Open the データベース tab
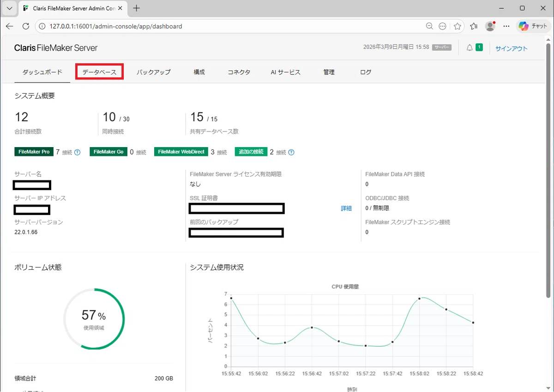 pyautogui.click(x=99, y=72)
